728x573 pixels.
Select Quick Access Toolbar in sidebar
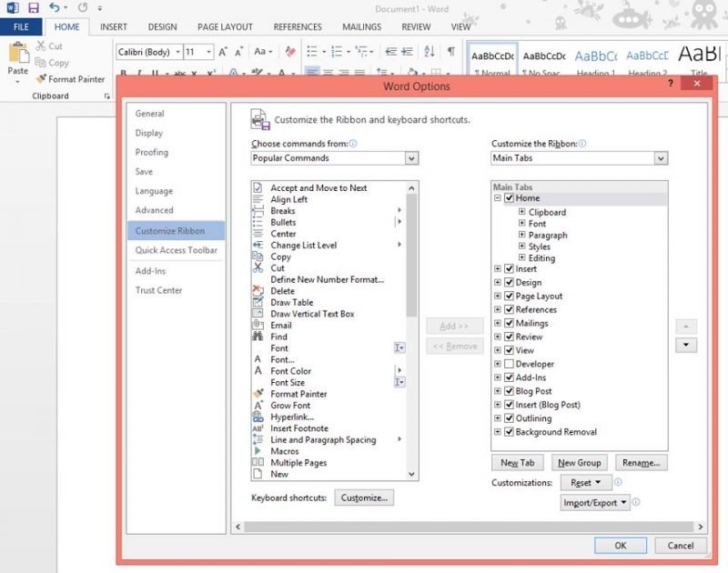[176, 250]
